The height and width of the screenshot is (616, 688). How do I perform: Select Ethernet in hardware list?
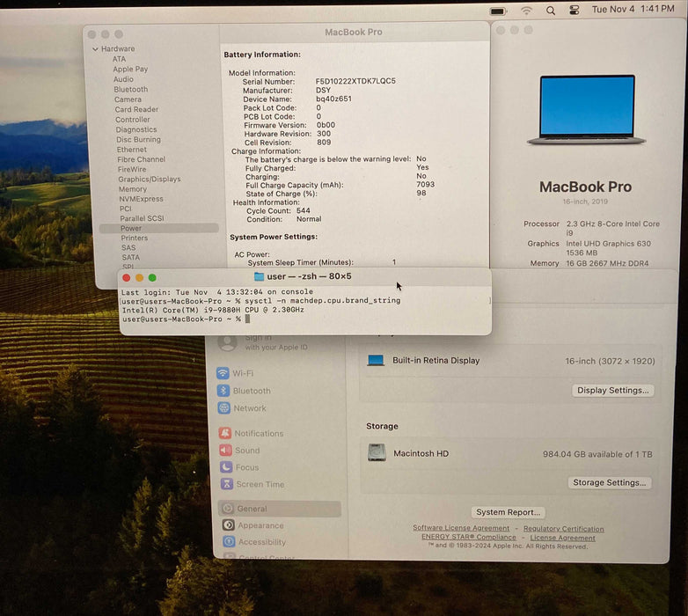[132, 150]
